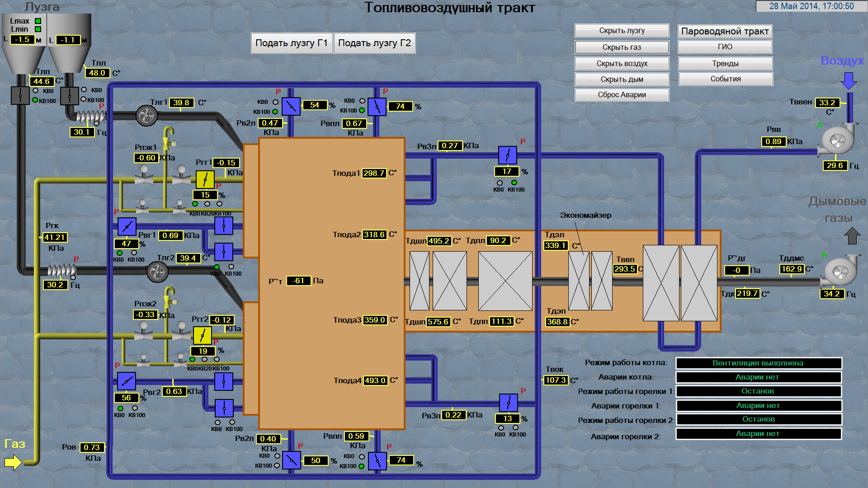Click the Ров pressure value 0.73

pyautogui.click(x=92, y=447)
